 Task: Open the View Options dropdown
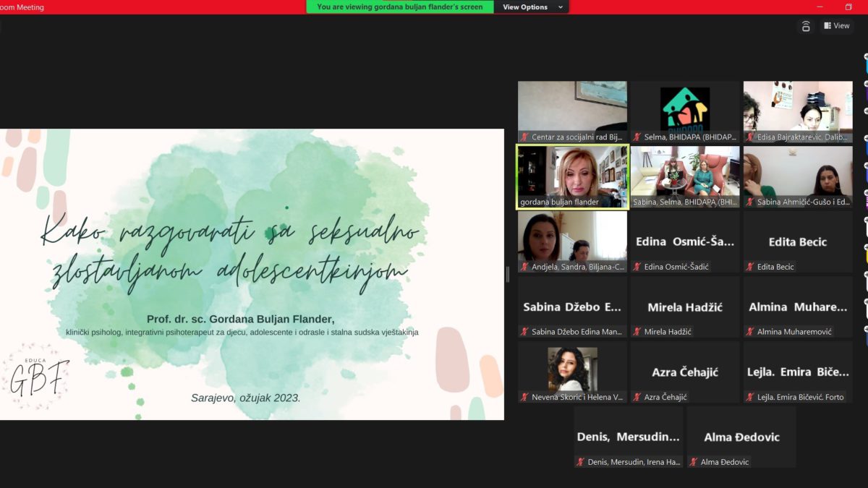point(530,7)
